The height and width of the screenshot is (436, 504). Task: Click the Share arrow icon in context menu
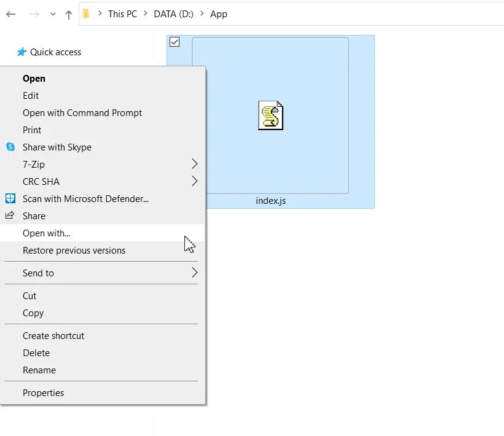click(9, 216)
